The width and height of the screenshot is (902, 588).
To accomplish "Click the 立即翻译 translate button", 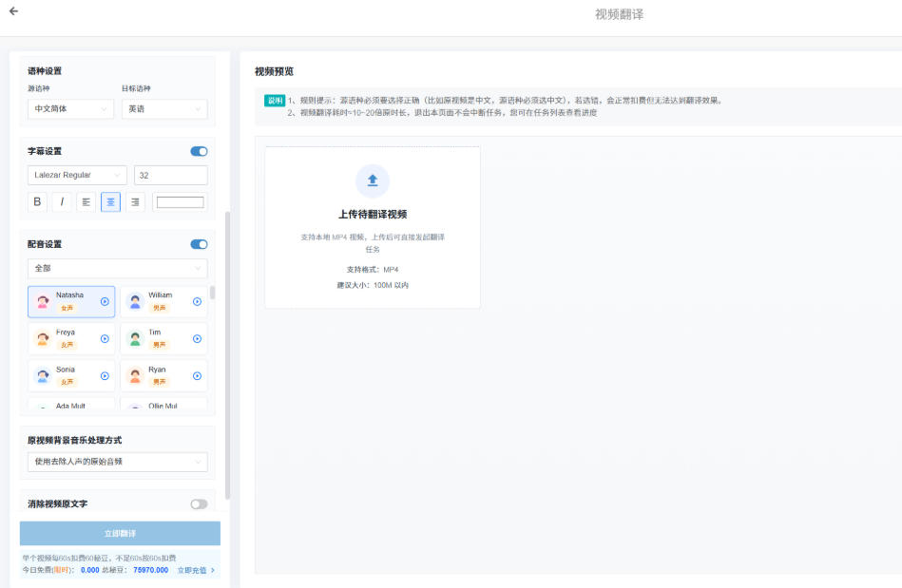I will tap(120, 534).
